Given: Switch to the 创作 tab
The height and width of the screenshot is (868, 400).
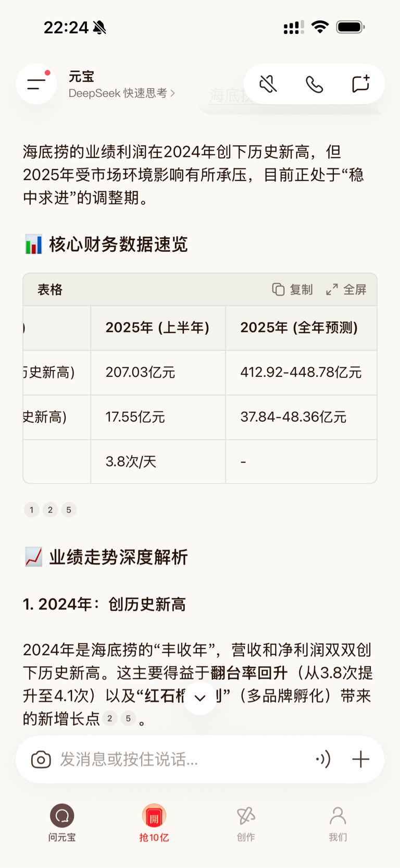Looking at the screenshot, I should (x=246, y=823).
